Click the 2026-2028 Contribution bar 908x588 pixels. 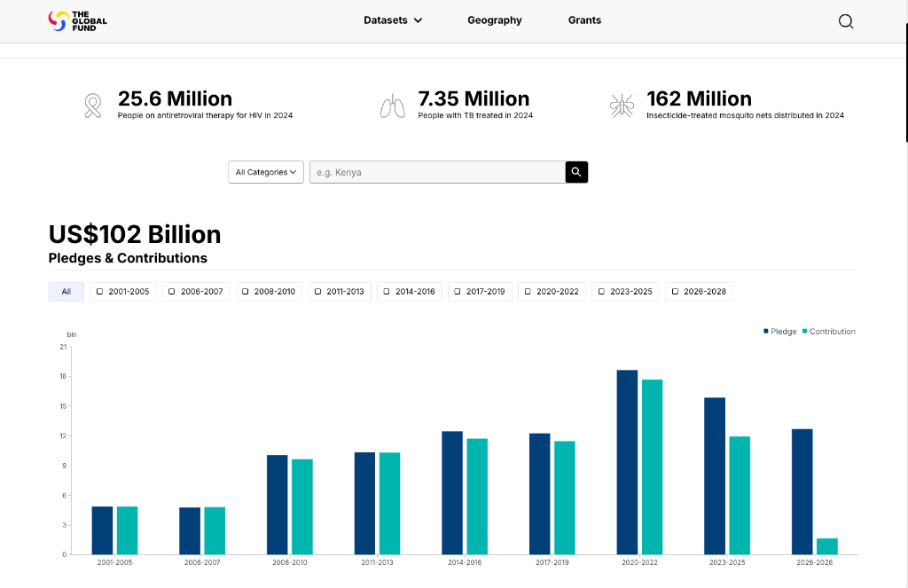point(827,546)
